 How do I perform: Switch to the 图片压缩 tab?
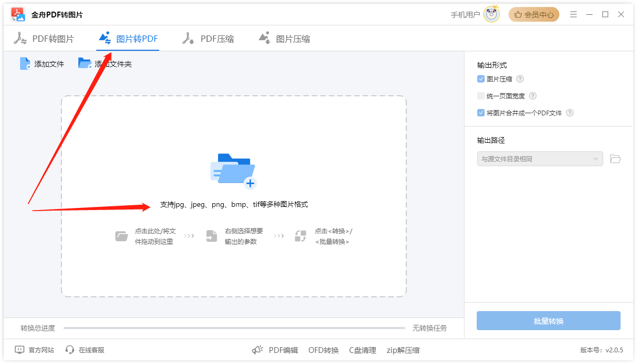[284, 38]
